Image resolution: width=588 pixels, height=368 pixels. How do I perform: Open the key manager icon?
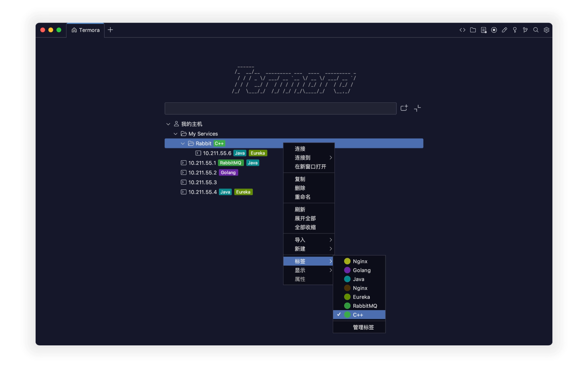pos(515,30)
